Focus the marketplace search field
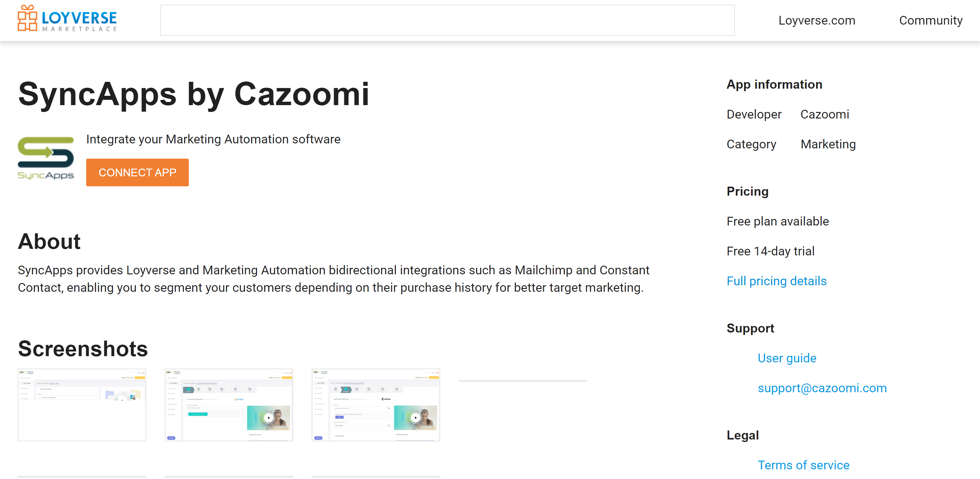 pyautogui.click(x=447, y=20)
